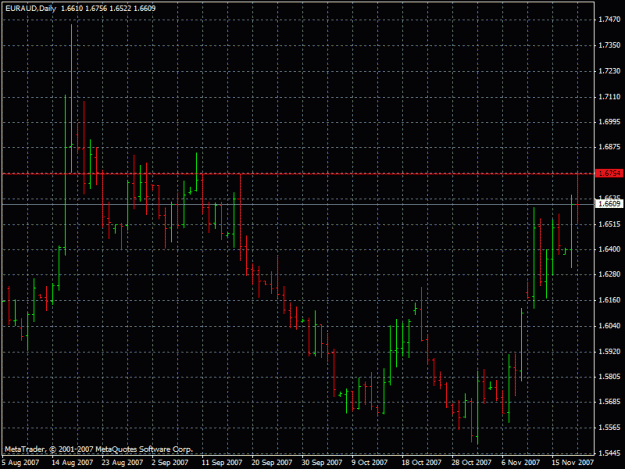Image resolution: width=625 pixels, height=469 pixels.
Task: Click the 9 Oct 2007 date label
Action: click(x=369, y=462)
